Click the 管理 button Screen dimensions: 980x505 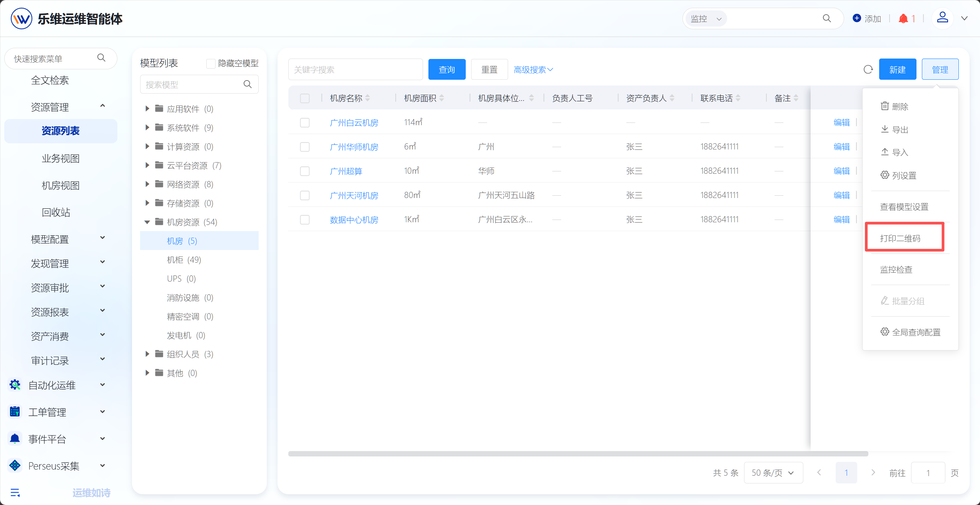(x=940, y=69)
